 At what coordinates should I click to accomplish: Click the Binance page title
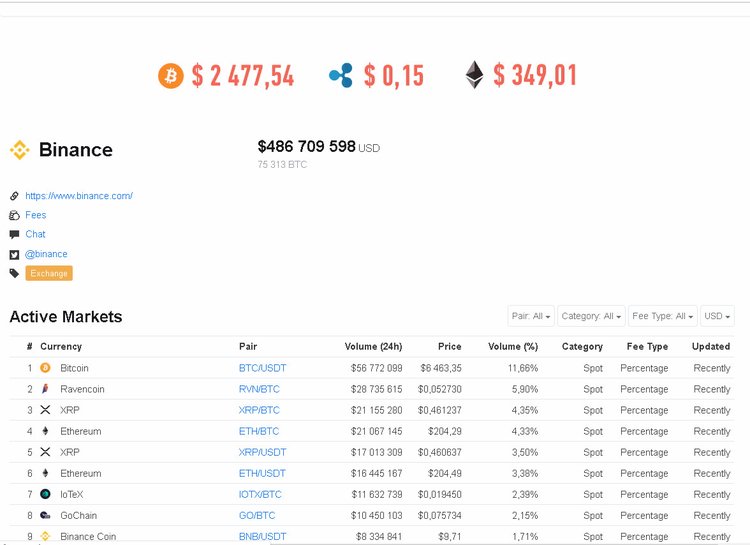(76, 150)
